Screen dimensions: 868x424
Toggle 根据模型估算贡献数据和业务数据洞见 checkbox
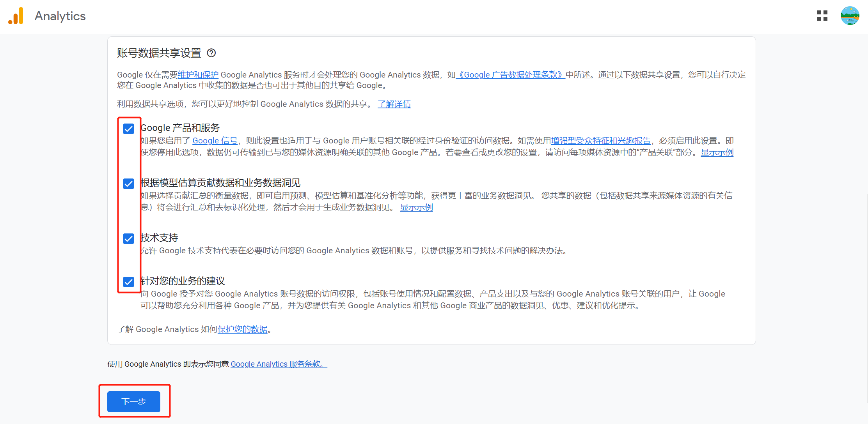coord(128,184)
